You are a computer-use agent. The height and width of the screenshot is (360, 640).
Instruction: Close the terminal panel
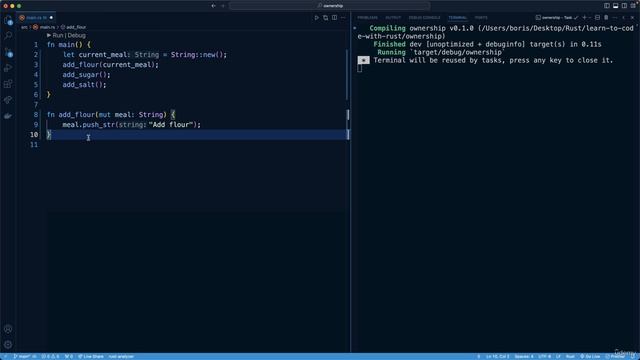tap(633, 18)
